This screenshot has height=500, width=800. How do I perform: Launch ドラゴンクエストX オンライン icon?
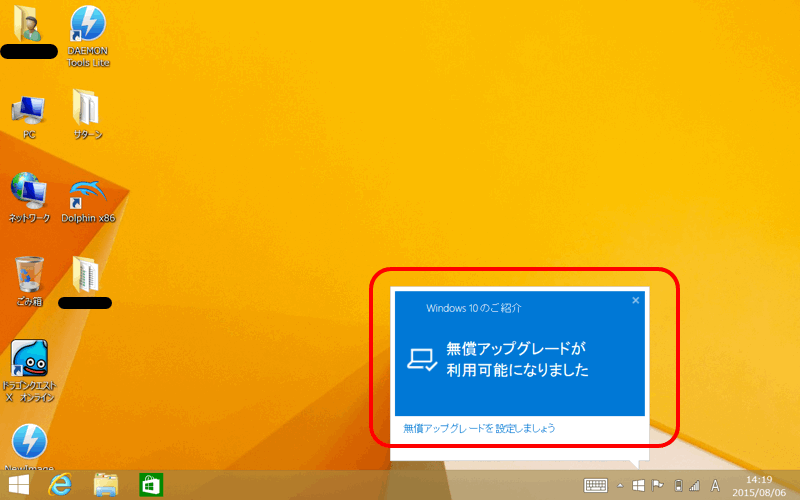tap(29, 358)
